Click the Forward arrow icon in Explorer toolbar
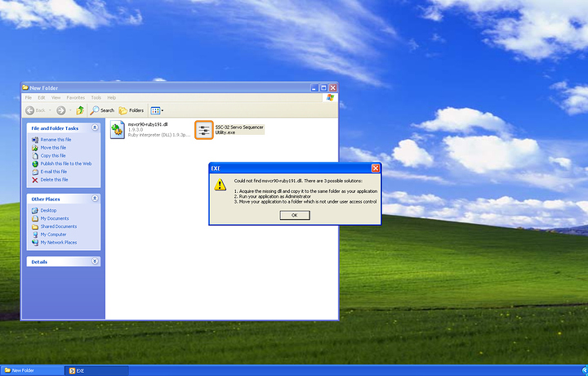This screenshot has width=588, height=376. (x=60, y=110)
